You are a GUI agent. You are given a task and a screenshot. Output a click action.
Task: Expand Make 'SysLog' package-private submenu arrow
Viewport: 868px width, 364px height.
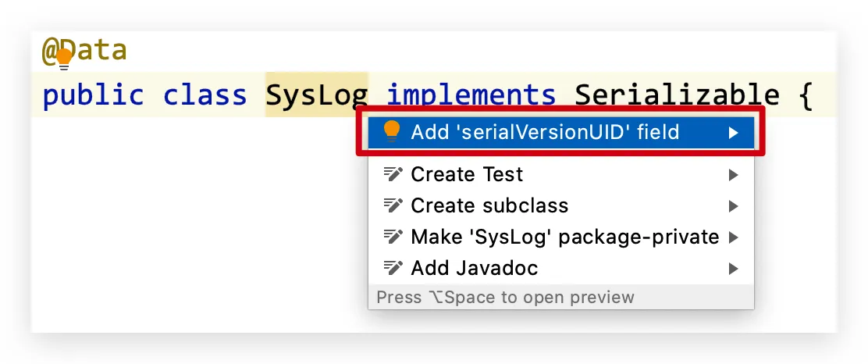[734, 237]
